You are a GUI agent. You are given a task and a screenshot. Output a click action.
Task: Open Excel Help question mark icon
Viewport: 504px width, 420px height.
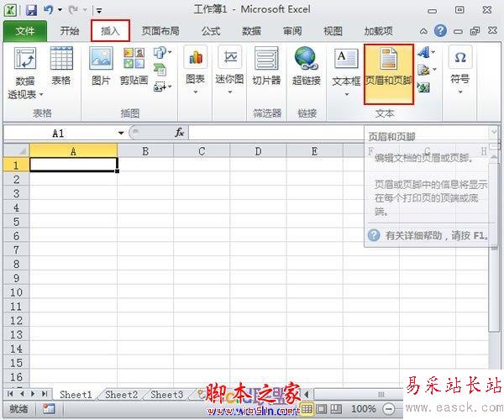(440, 31)
